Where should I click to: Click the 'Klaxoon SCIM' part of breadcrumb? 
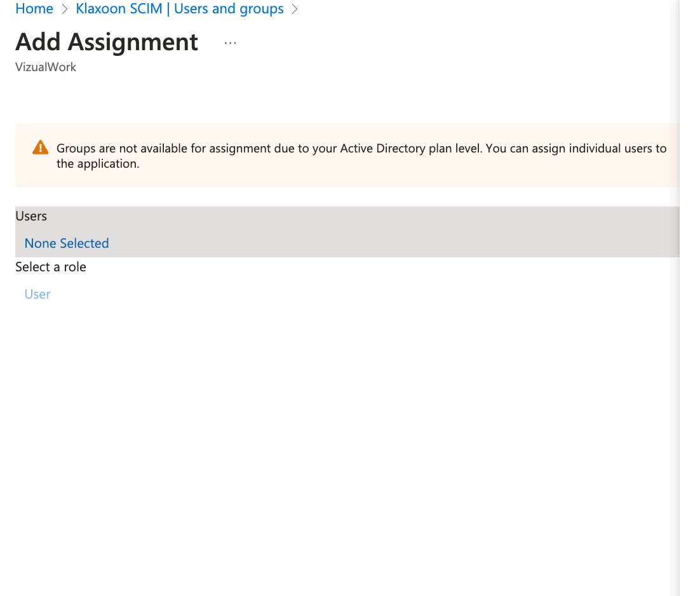tap(119, 9)
